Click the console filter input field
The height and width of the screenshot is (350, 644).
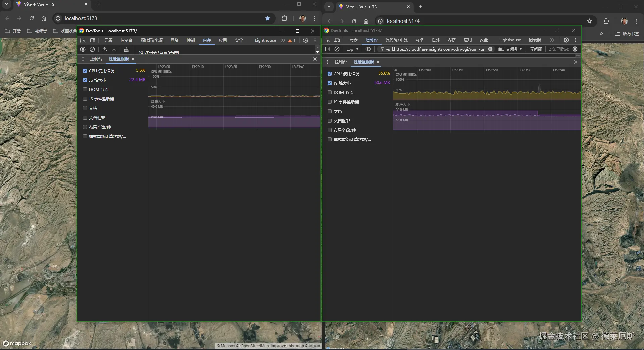[x=436, y=49]
